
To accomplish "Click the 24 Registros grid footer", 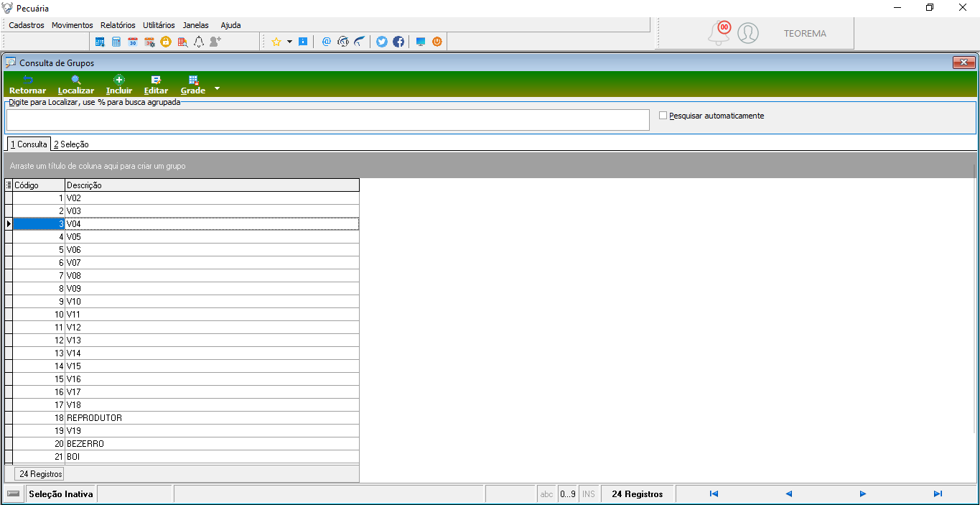I will 39,474.
